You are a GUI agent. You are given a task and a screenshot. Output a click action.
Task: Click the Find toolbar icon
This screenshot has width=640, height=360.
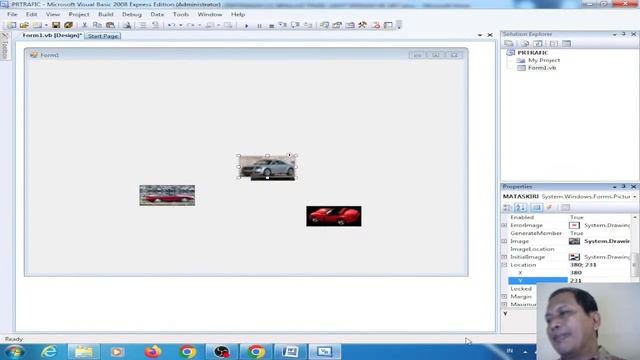[127, 25]
